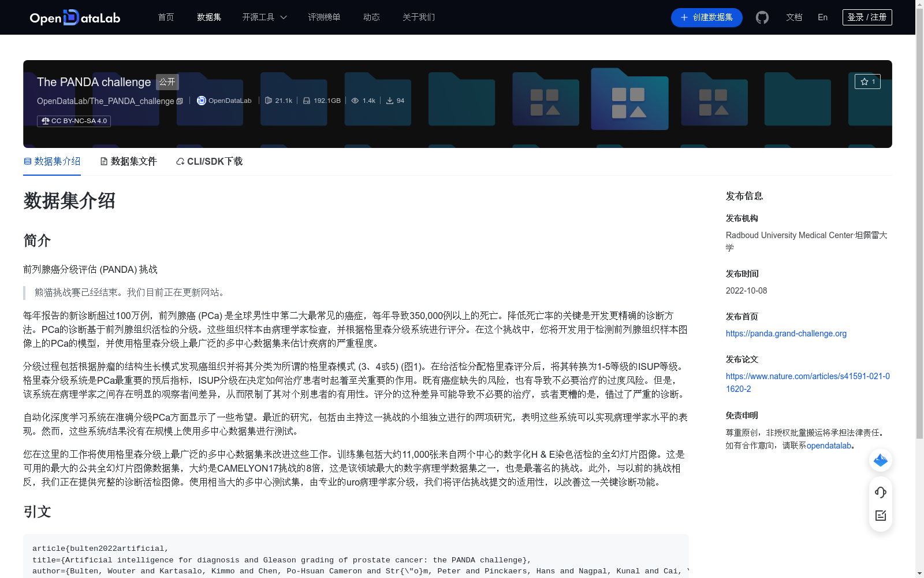Copy the OpenDataLab/The_PANDA_challenge path
The height and width of the screenshot is (578, 924).
[180, 101]
